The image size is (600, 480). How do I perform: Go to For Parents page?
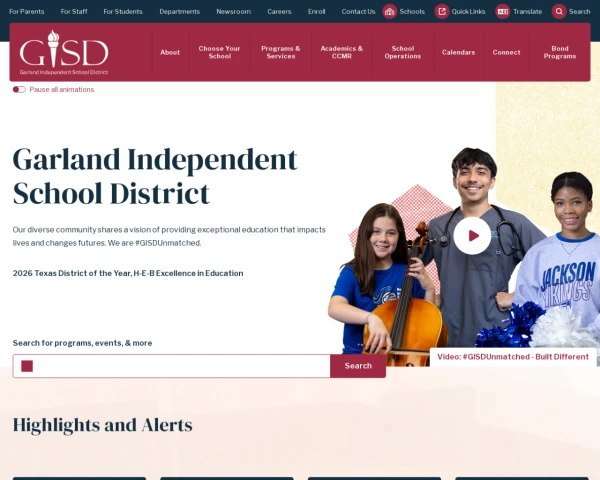click(27, 11)
